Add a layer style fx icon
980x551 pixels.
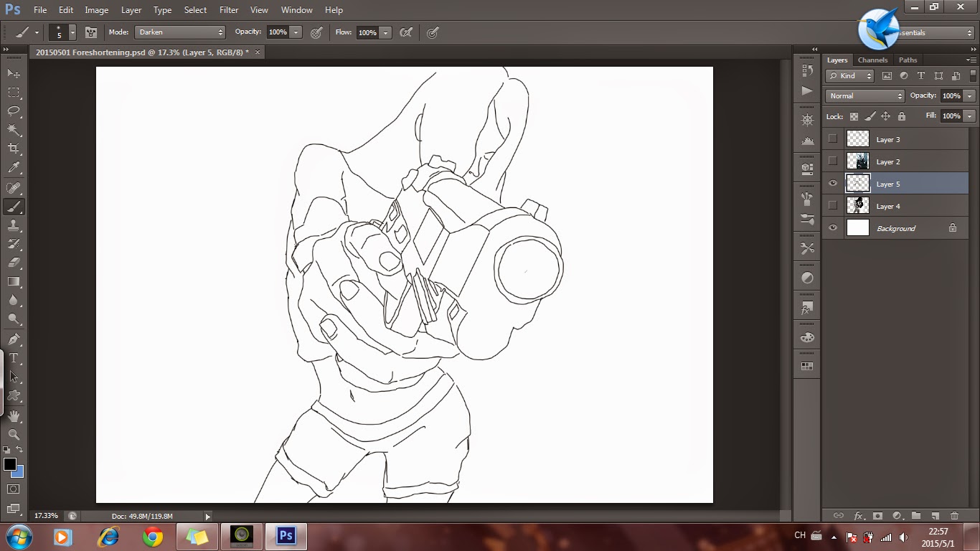(x=858, y=515)
